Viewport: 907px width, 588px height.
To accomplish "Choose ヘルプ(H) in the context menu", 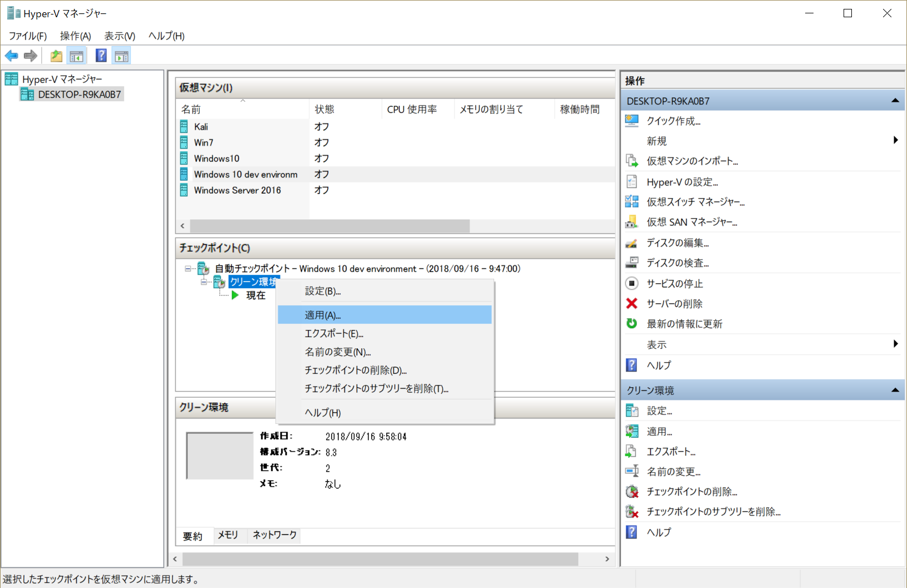I will [x=385, y=413].
